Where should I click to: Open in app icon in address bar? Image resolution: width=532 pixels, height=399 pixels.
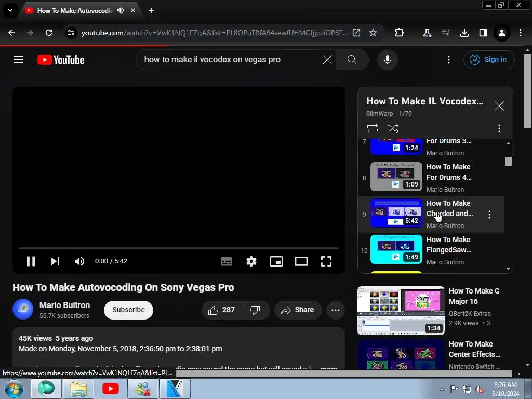coord(356,33)
